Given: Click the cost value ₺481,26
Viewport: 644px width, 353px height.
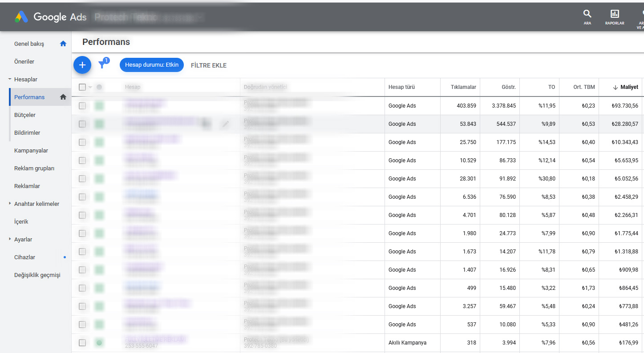Looking at the screenshot, I should 628,325.
